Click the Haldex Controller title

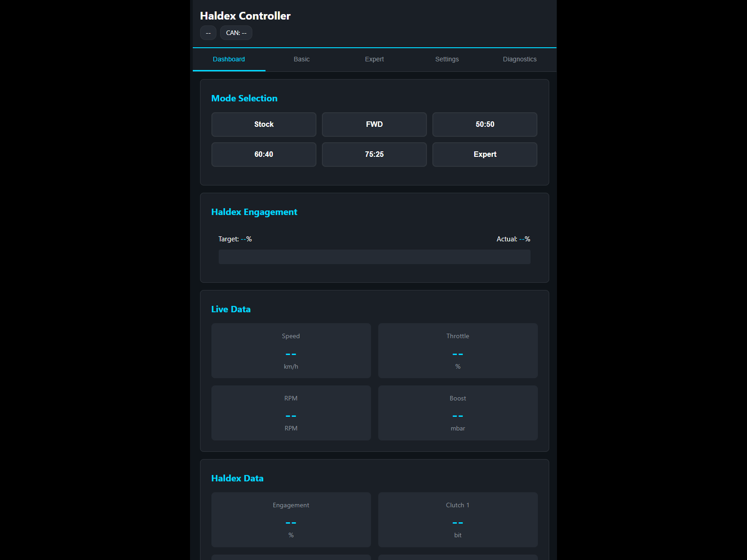(x=245, y=16)
